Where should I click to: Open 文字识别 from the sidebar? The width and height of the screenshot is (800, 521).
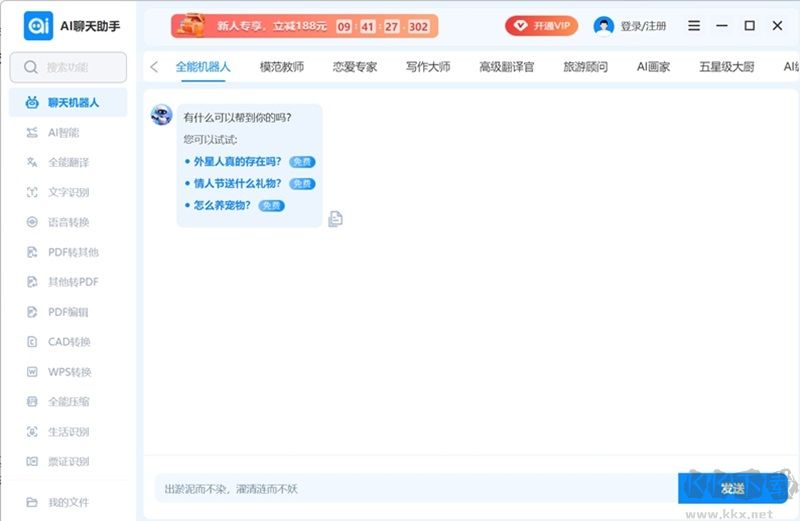pos(68,192)
